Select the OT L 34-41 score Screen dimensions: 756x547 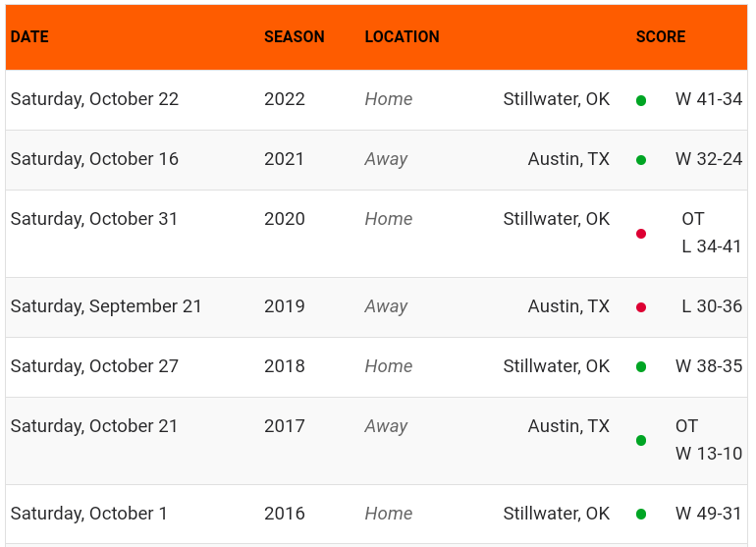(711, 233)
